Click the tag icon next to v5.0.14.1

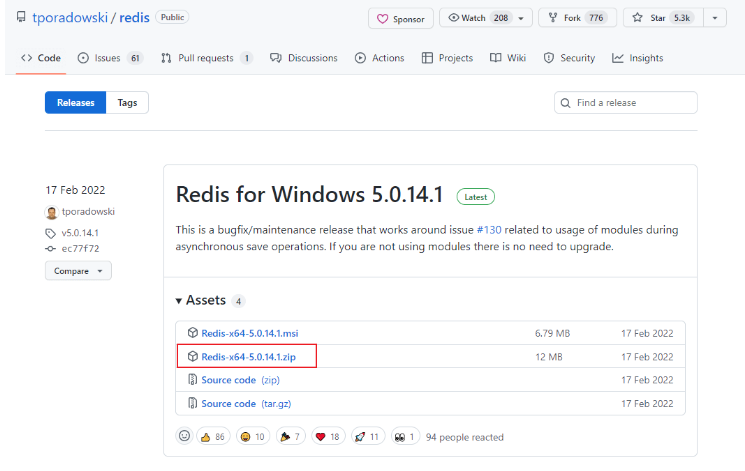[50, 233]
